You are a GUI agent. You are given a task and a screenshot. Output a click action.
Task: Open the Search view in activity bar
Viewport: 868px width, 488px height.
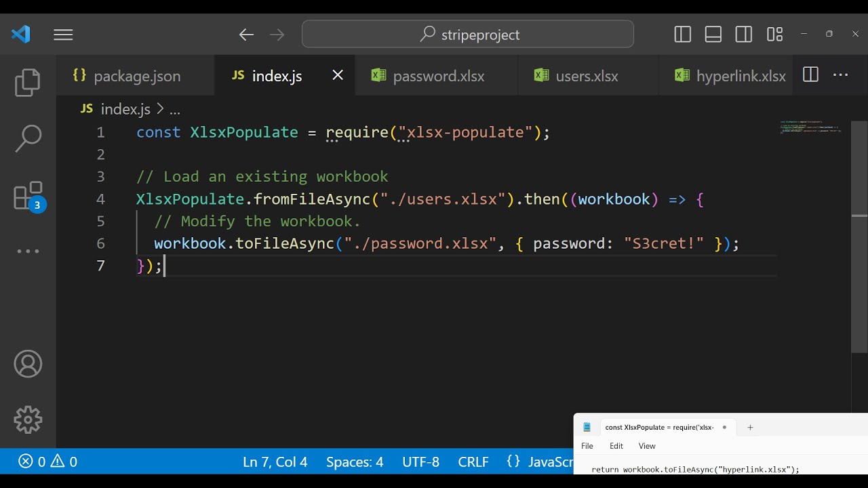[28, 138]
